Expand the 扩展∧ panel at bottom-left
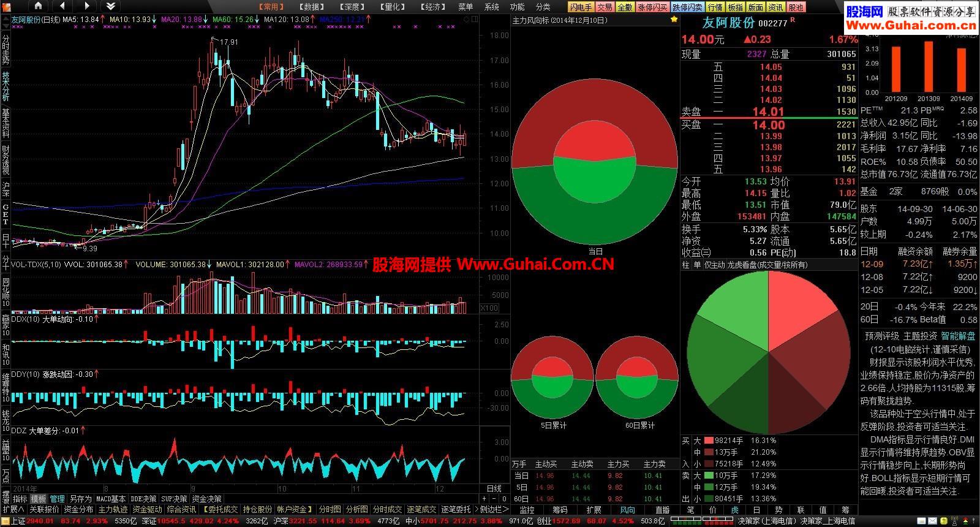 [13, 510]
